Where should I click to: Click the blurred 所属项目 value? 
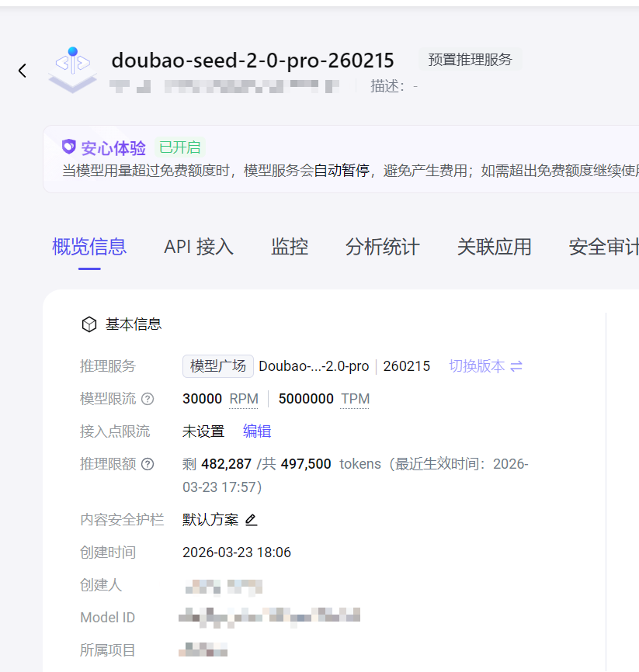203,649
